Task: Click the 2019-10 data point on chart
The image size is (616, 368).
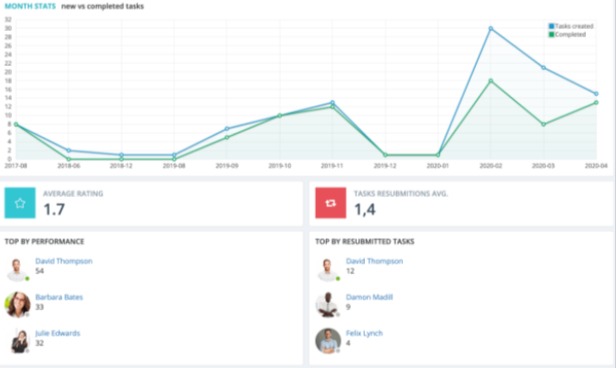Action: tap(280, 115)
